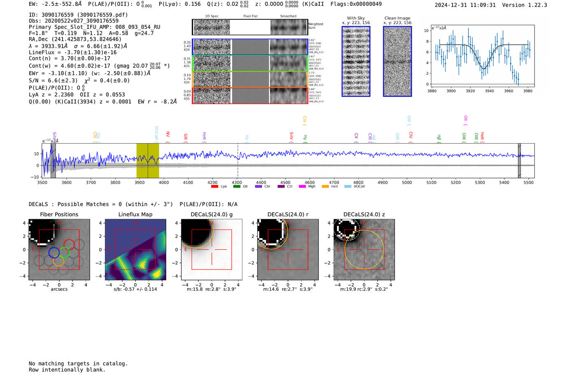Screen dimensions: 576x392
Task: Click the Version 1.22.3 label
Action: coord(525,5)
